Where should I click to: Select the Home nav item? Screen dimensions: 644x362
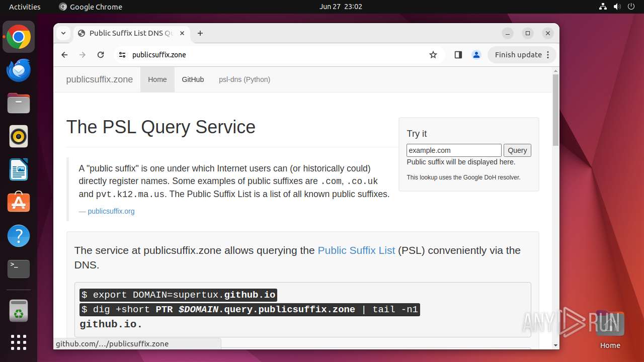157,79
